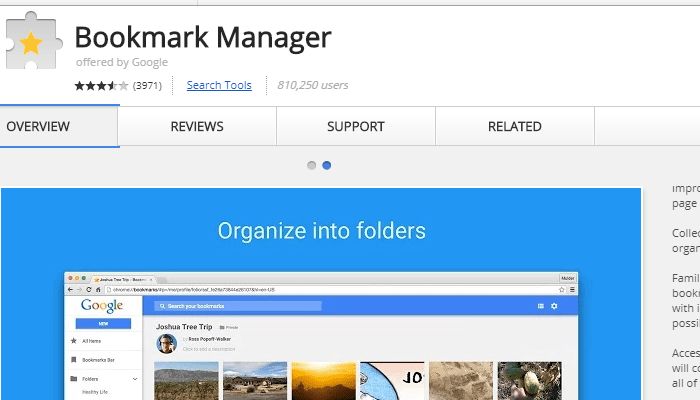Viewport: 700px width, 400px height.
Task: Click Ross Popoff-Walker's profile avatar
Action: tap(166, 343)
